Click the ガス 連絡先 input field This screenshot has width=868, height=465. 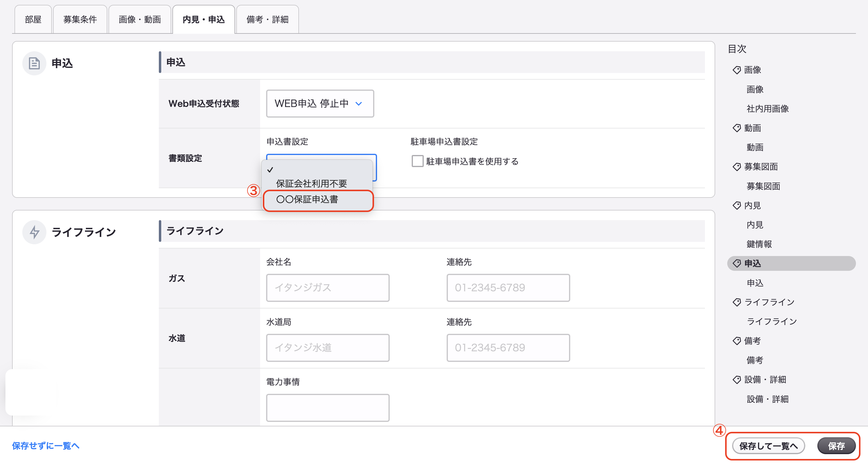coord(508,288)
